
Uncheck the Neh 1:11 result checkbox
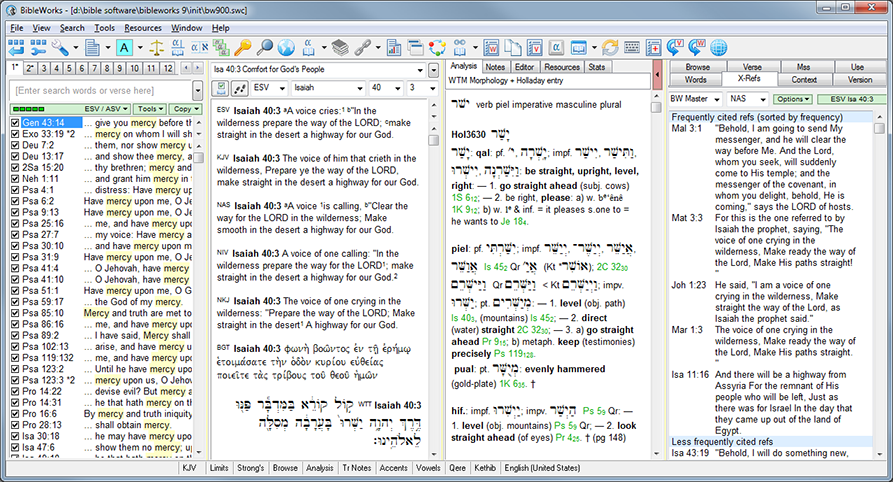click(15, 178)
